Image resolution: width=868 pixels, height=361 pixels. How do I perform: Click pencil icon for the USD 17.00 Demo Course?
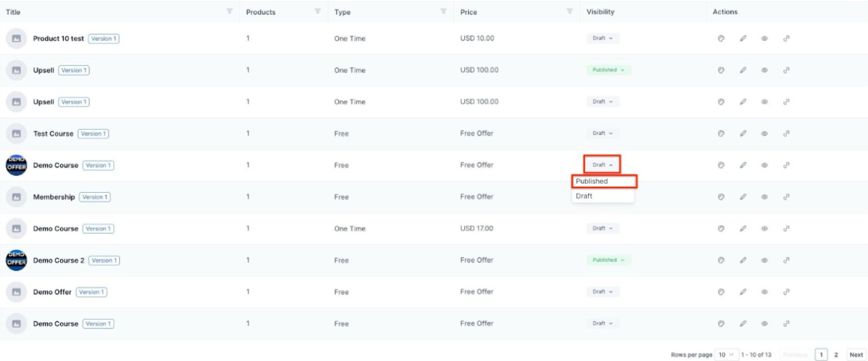(742, 228)
